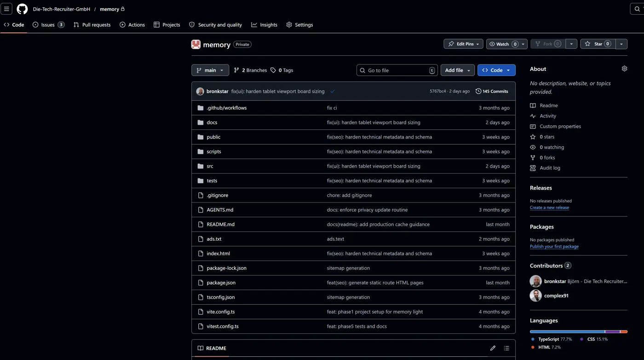Click the verified checkmark on latest commit
644x360 pixels.
point(333,91)
